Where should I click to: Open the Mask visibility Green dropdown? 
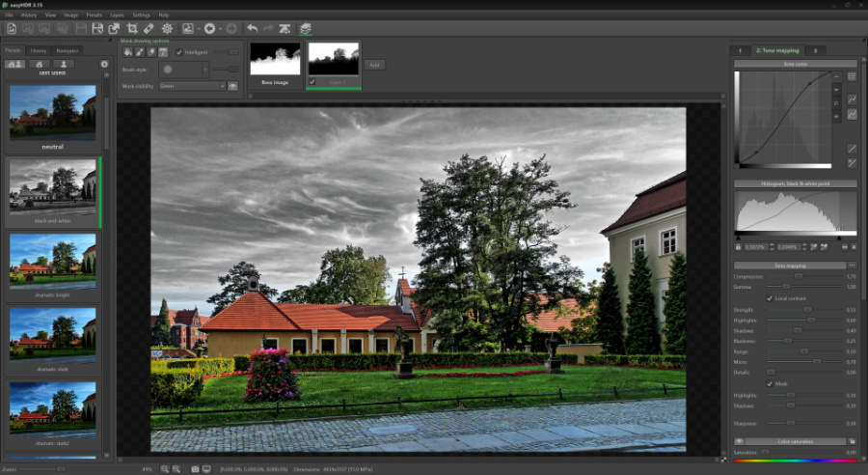(192, 86)
